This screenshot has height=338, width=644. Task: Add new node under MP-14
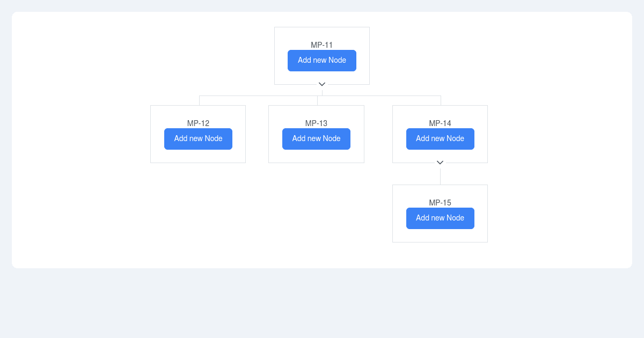[440, 139]
